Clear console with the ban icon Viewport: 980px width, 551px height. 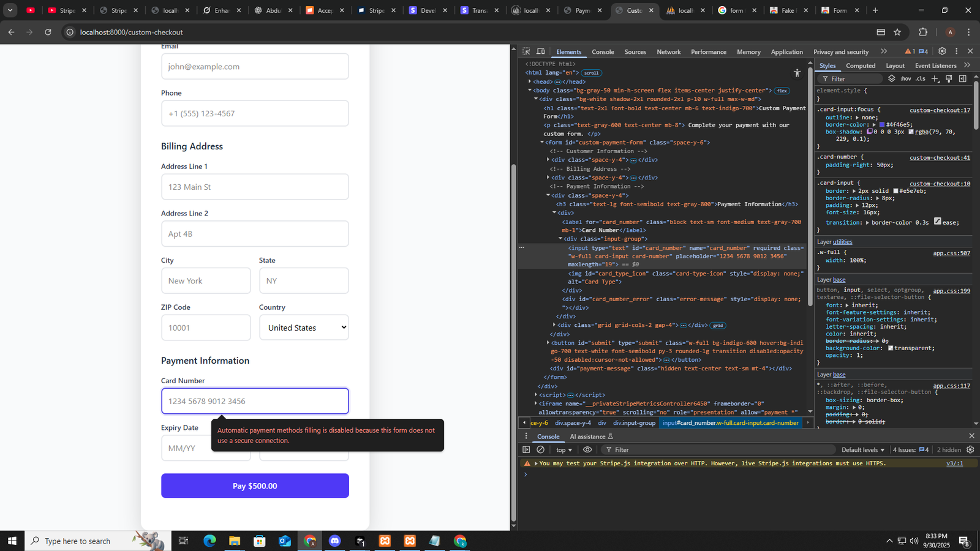point(540,449)
